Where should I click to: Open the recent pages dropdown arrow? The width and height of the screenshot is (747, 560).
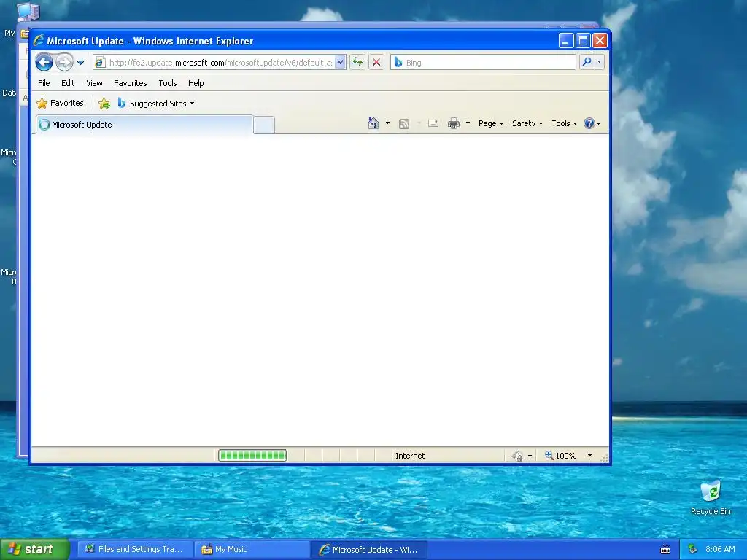(x=80, y=63)
